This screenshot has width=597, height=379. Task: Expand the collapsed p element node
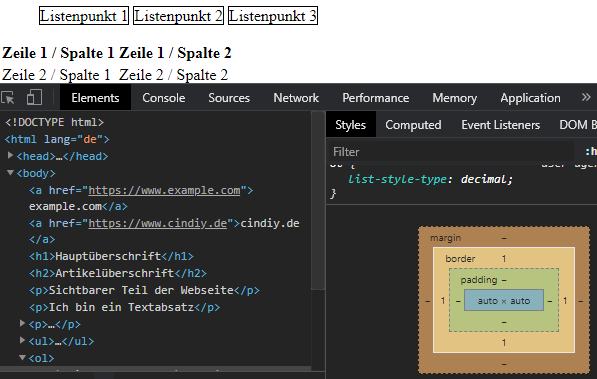pos(22,323)
